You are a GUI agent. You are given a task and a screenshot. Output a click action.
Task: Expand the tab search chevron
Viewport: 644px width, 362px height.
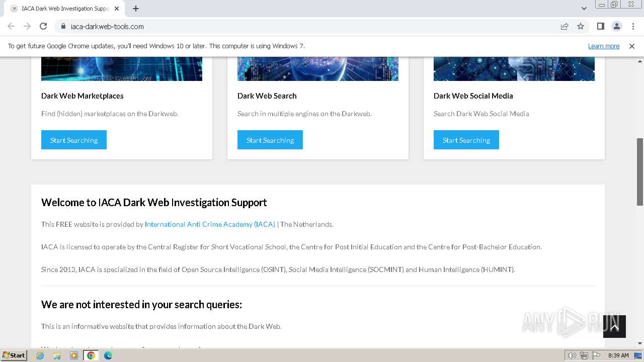(x=584, y=9)
